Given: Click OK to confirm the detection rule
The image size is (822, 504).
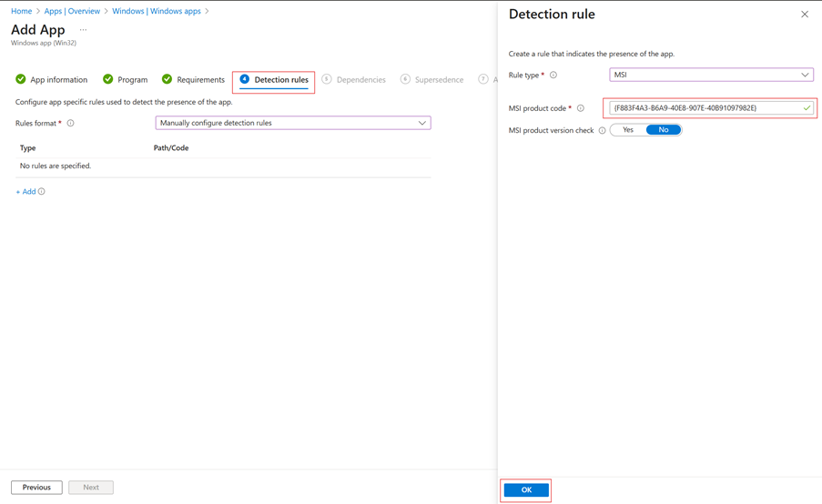Looking at the screenshot, I should 526,489.
